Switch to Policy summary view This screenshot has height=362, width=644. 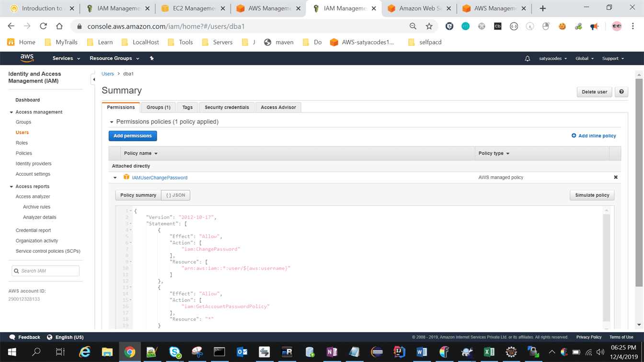click(138, 195)
